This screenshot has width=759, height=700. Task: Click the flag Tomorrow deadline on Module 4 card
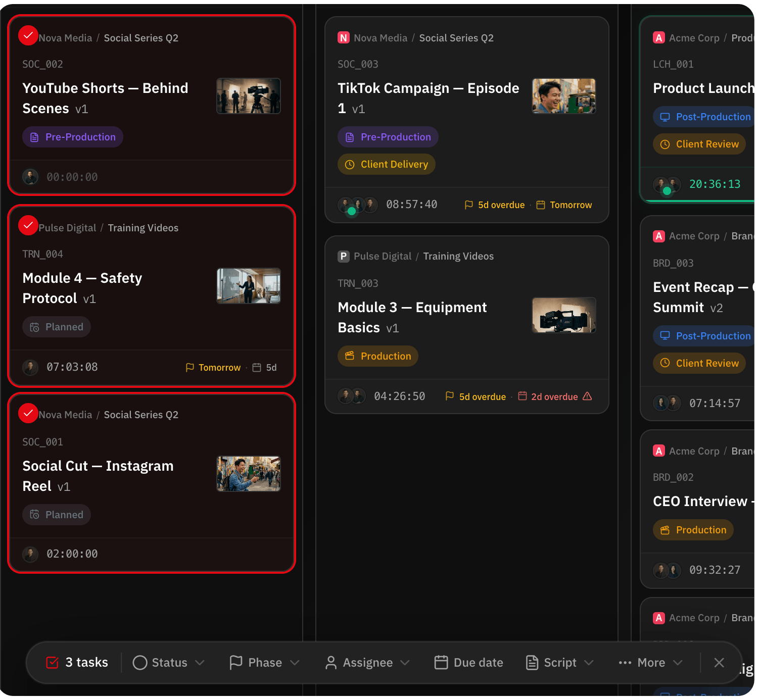213,367
